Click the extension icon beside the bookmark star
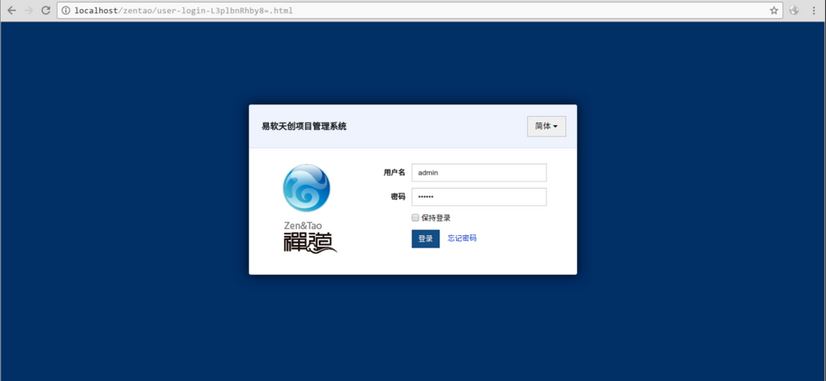The width and height of the screenshot is (826, 381). pyautogui.click(x=794, y=11)
